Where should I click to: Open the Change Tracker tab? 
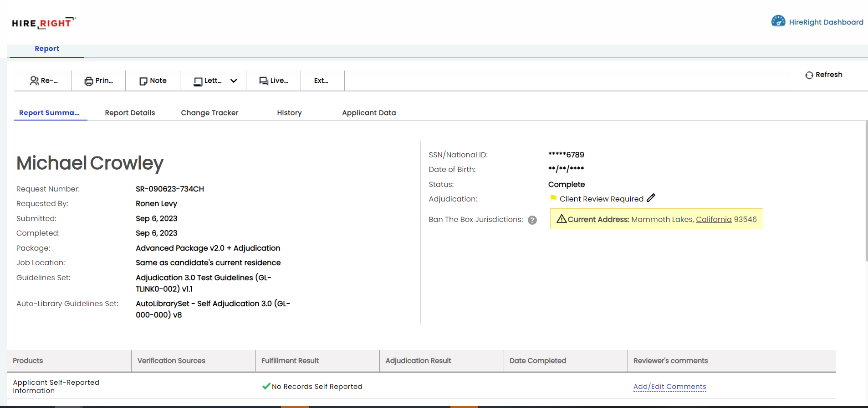pos(209,113)
